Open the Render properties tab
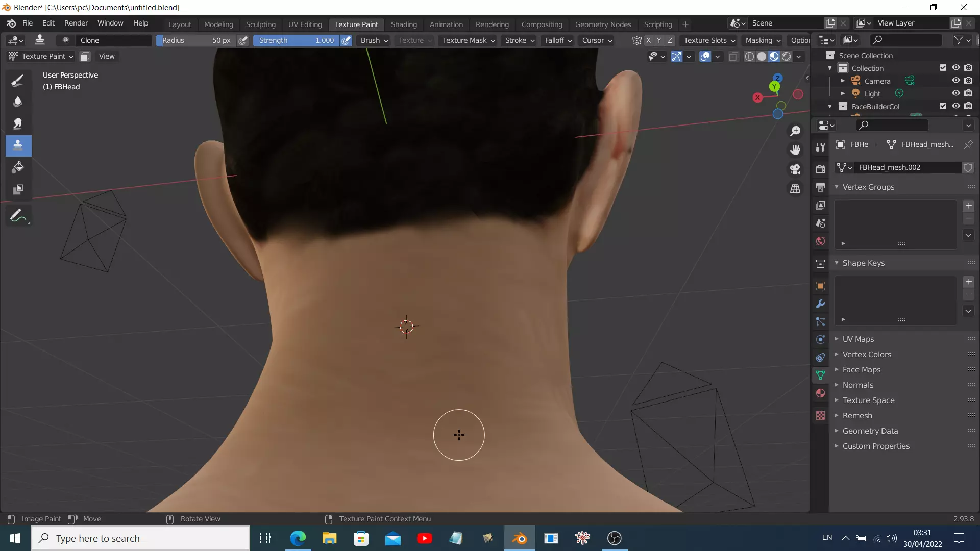This screenshot has height=551, width=980. click(x=820, y=169)
